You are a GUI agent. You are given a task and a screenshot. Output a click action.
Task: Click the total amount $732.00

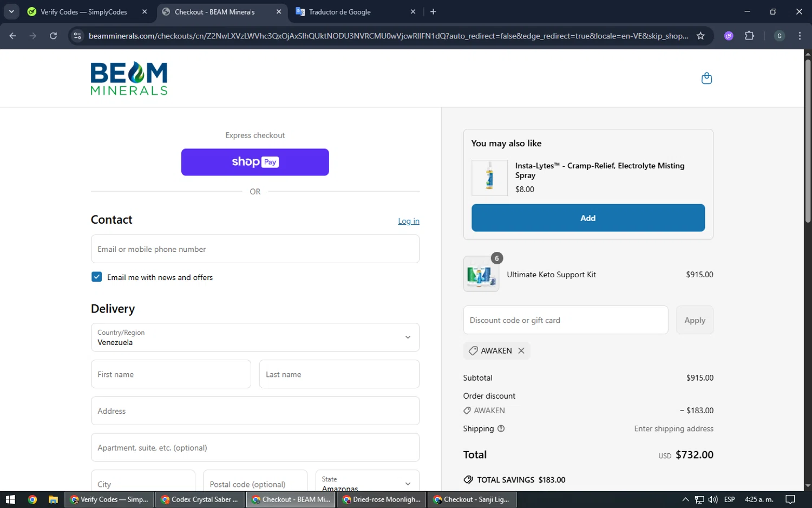pos(694,455)
